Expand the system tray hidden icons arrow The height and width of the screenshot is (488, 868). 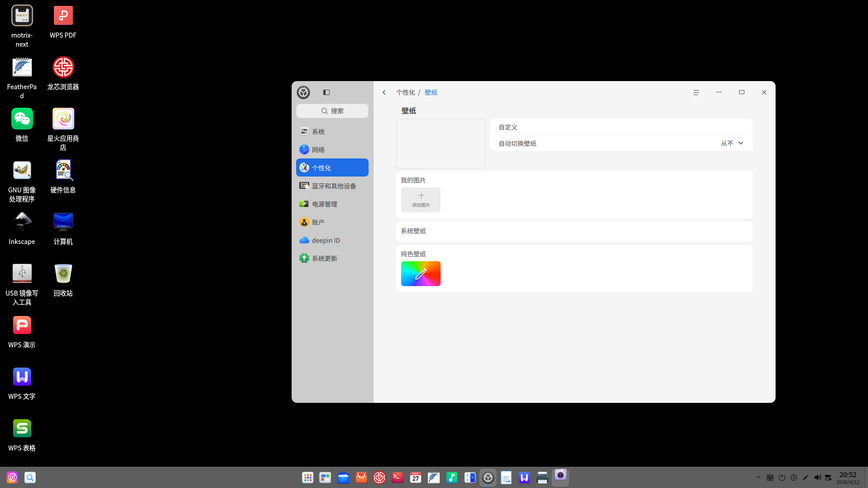pyautogui.click(x=758, y=478)
